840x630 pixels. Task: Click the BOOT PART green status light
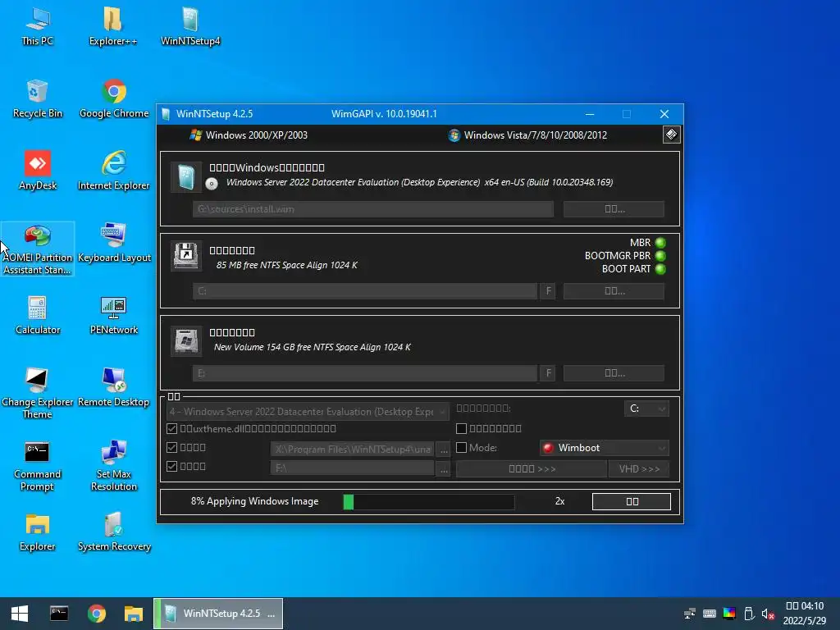pyautogui.click(x=660, y=269)
